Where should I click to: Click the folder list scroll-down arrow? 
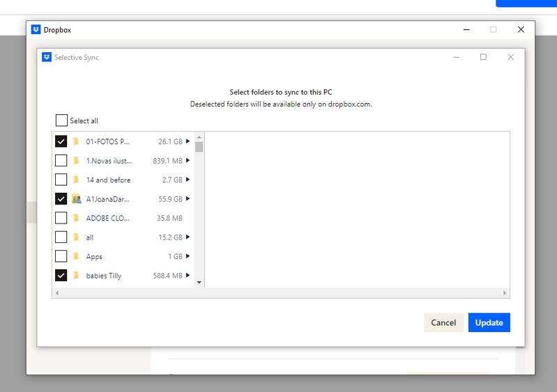click(x=199, y=283)
